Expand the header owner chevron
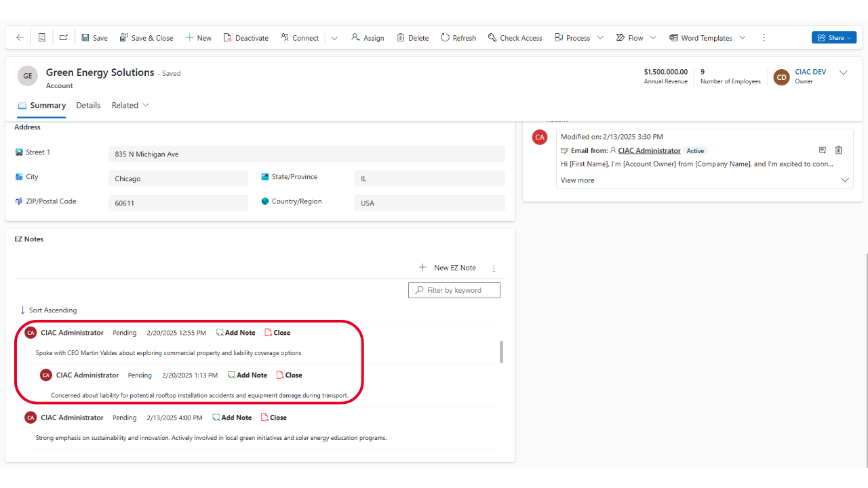Viewport: 868px width, 488px height. click(844, 73)
